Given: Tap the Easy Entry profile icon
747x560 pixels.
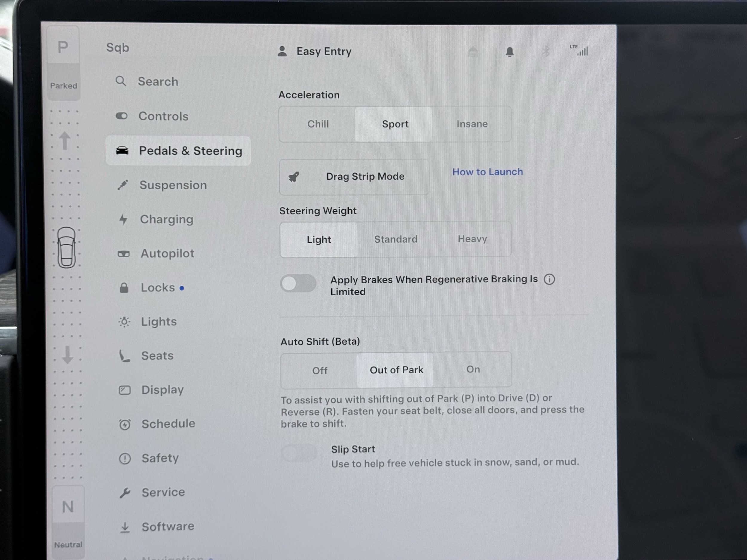Looking at the screenshot, I should point(282,51).
